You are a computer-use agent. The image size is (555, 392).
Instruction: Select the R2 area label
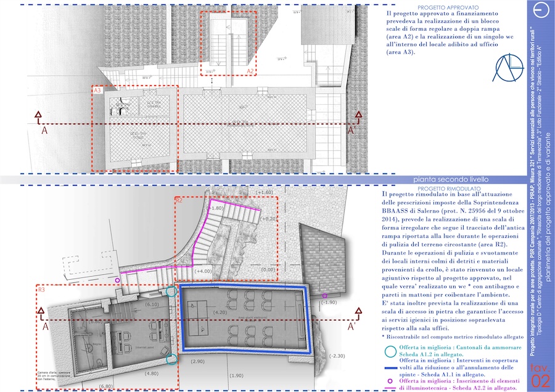[x=179, y=200]
